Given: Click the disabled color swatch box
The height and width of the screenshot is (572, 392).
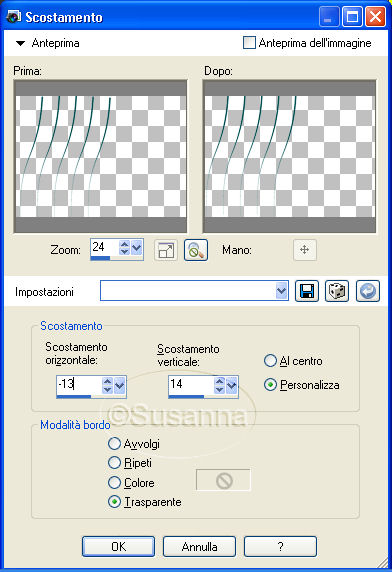Looking at the screenshot, I should (224, 480).
